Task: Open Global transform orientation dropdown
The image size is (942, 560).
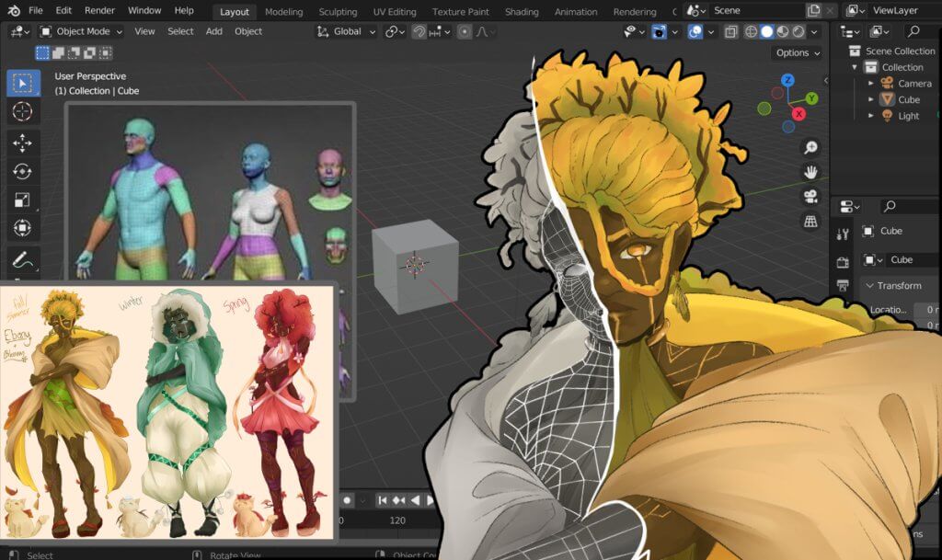Action: [347, 31]
